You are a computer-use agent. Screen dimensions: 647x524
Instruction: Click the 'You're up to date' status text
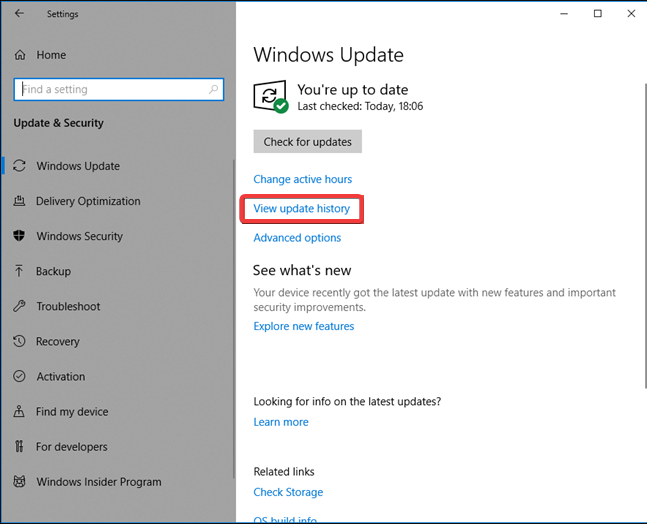353,90
